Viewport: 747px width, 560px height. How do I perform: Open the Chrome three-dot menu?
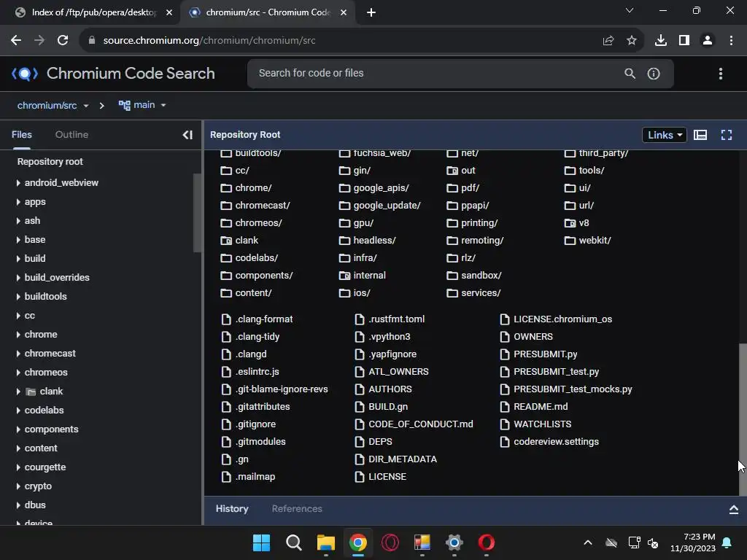[x=731, y=41]
